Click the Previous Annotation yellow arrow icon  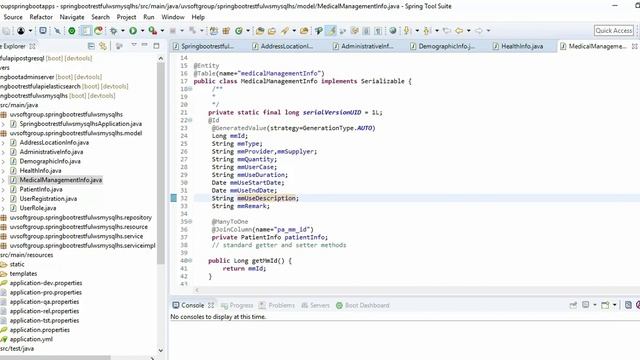coord(427,31)
